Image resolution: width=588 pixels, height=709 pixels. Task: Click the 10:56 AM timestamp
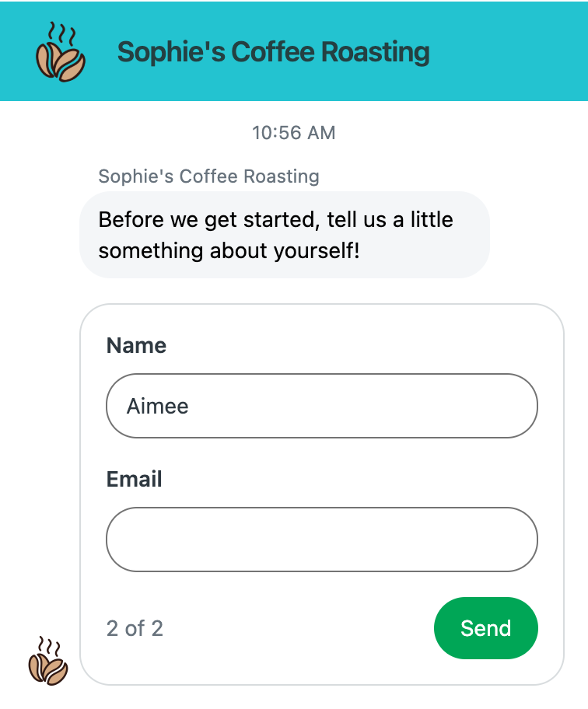pyautogui.click(x=293, y=133)
